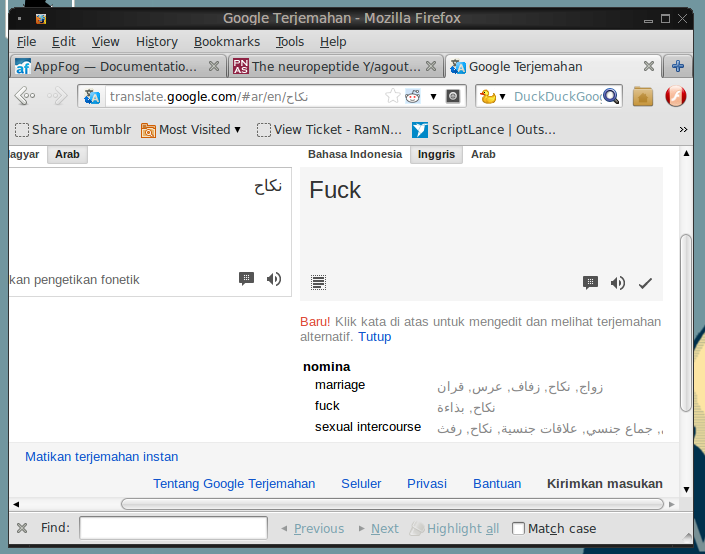Click Previous in the Find bar

(313, 528)
